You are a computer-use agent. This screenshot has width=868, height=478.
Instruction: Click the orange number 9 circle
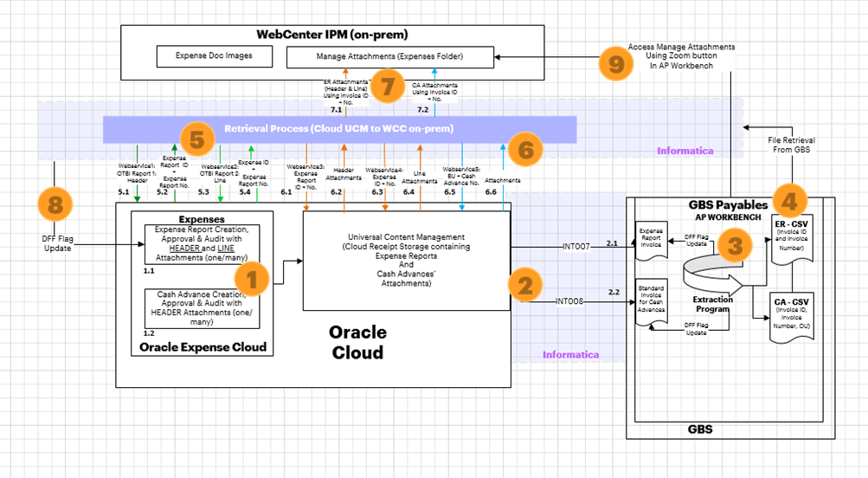click(615, 63)
